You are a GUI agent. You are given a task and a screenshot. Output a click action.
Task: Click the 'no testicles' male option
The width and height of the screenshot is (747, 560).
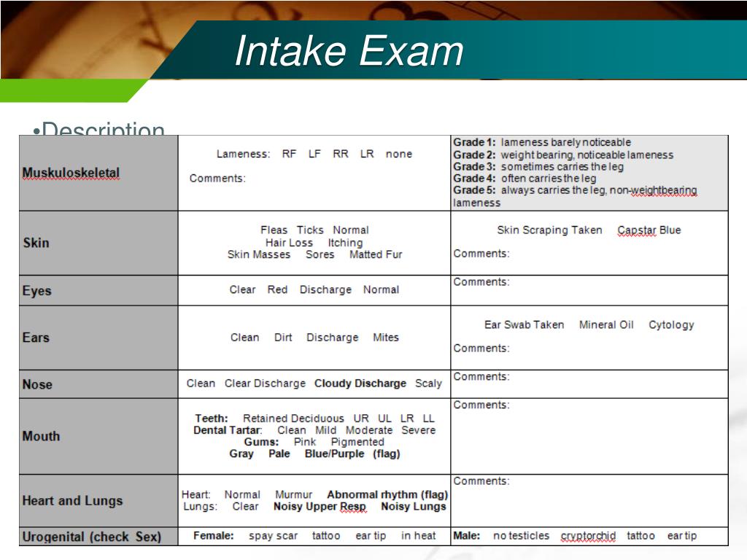pos(521,536)
